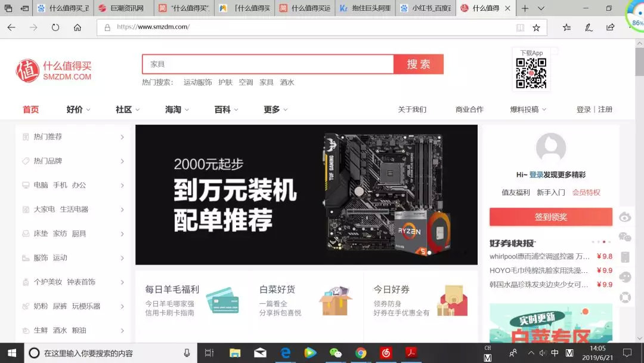Viewport: 644px width, 363px height.
Task: Click the Weibo share icon in floating sidebar
Action: 626,217
